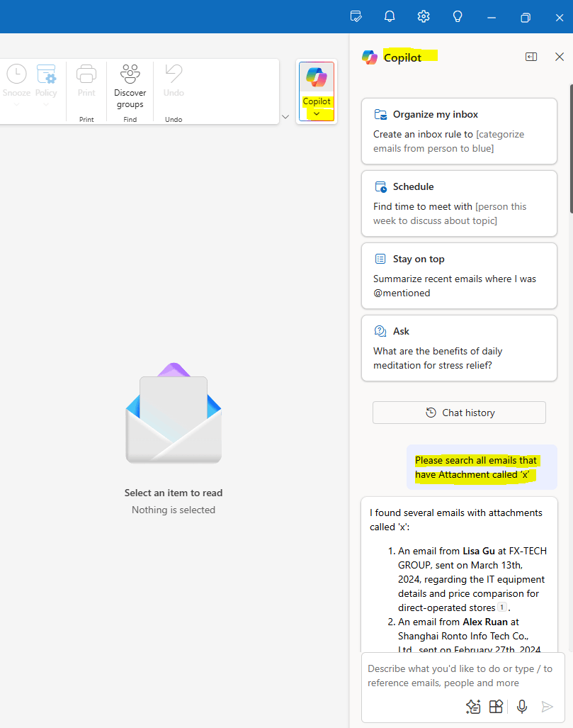Open Discover groups

coord(130,73)
